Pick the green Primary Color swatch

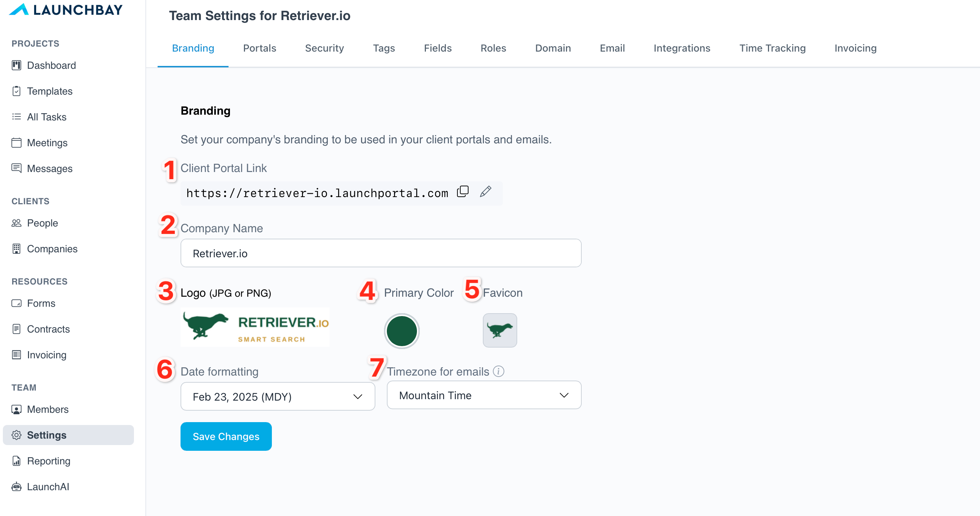coord(402,331)
